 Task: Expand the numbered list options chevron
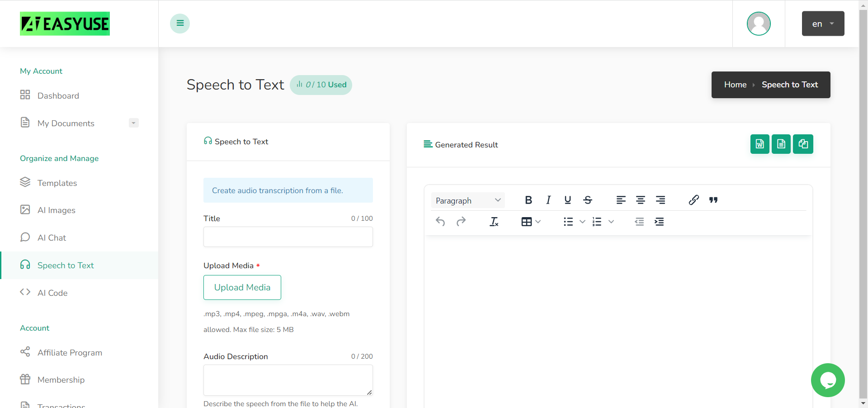pos(611,222)
